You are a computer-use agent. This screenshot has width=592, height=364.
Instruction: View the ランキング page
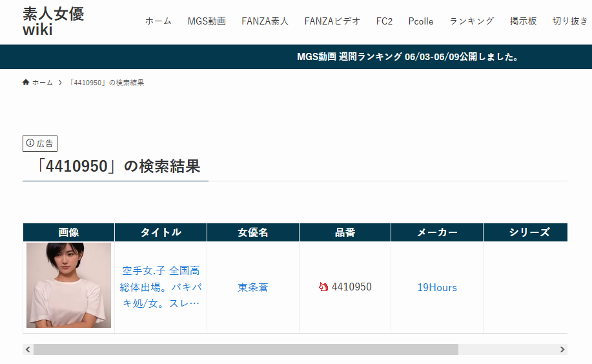click(x=471, y=21)
